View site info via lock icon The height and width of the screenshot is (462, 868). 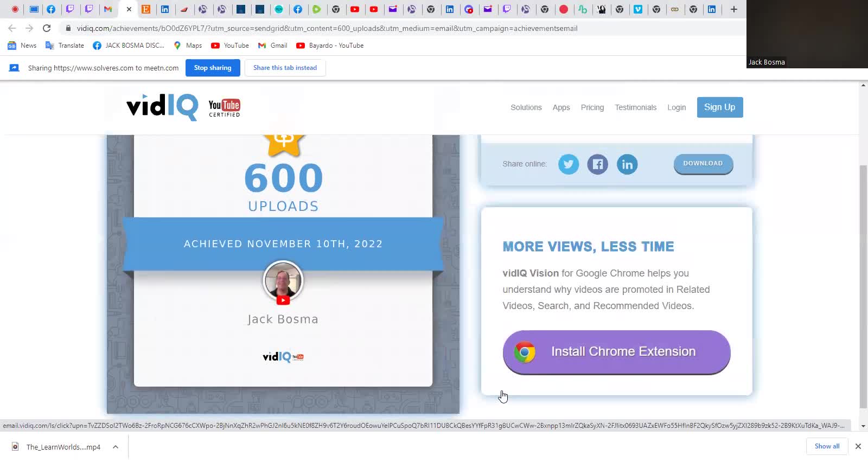coord(68,28)
